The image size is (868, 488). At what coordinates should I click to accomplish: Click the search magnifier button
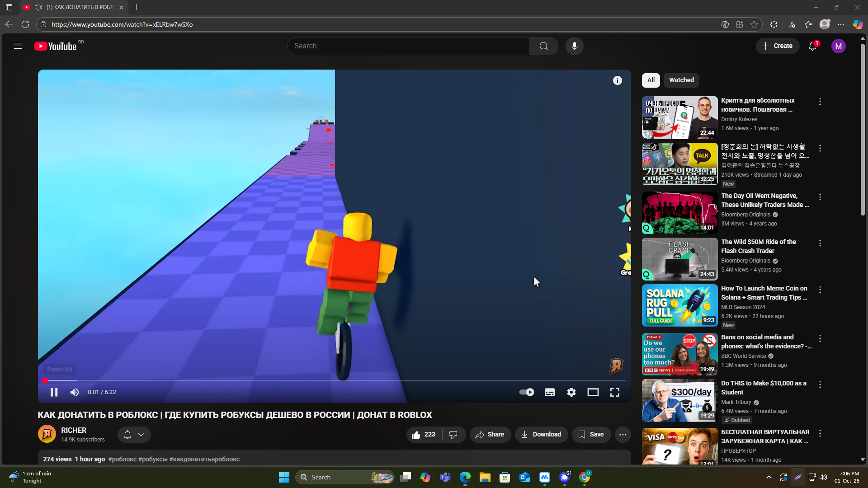coord(544,46)
